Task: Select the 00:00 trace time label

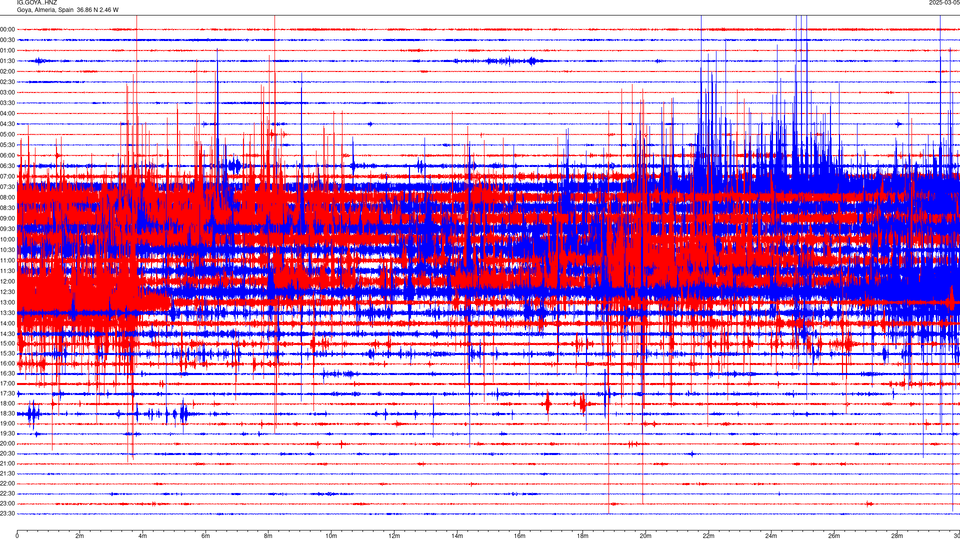Action: coord(8,29)
